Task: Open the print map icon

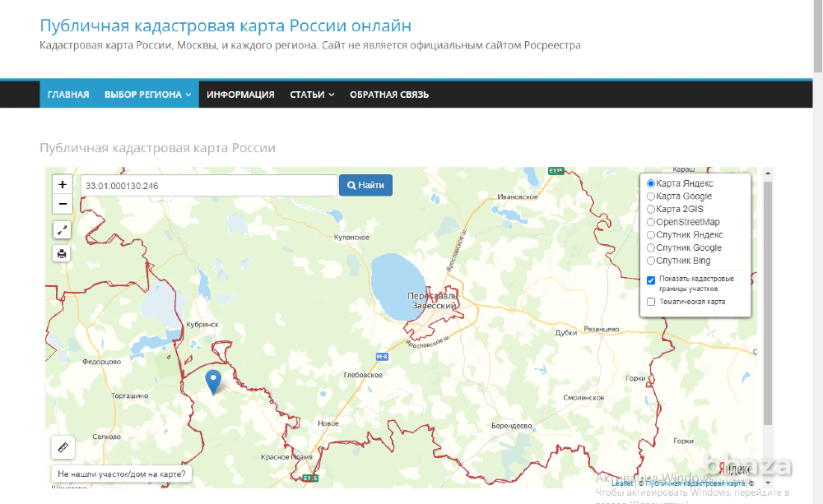Action: 62,253
